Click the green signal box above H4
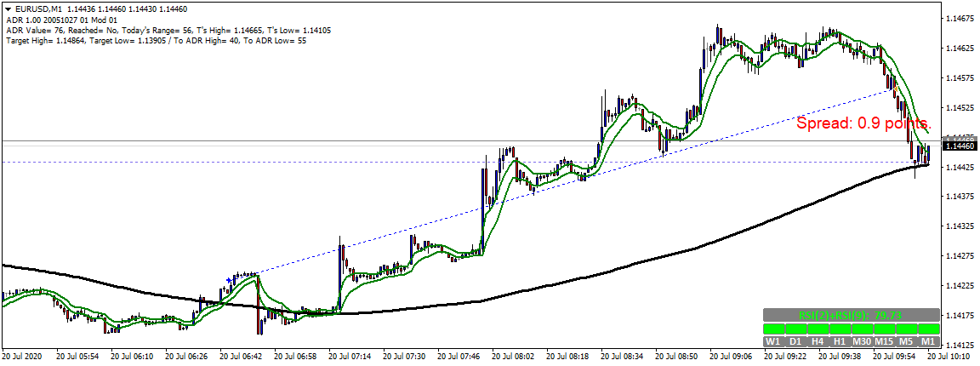The height and width of the screenshot is (366, 980). point(818,329)
